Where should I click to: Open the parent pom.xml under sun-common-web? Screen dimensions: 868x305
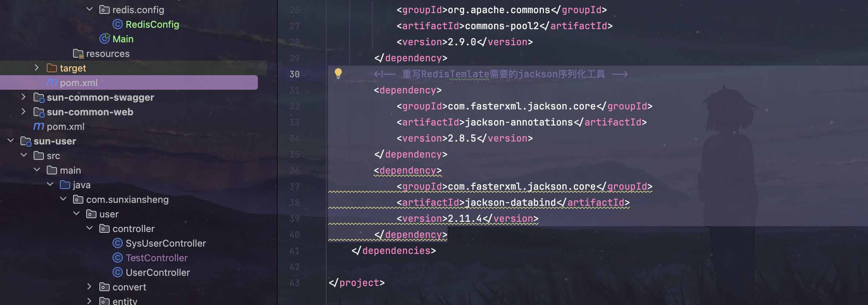coord(65,127)
